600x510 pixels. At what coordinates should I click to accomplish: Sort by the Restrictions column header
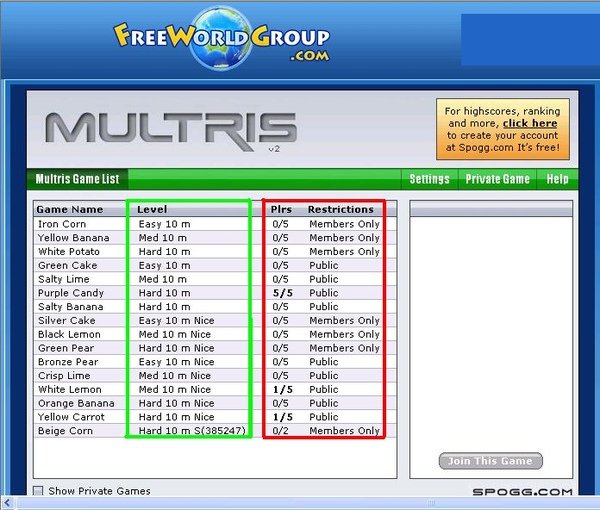click(341, 209)
